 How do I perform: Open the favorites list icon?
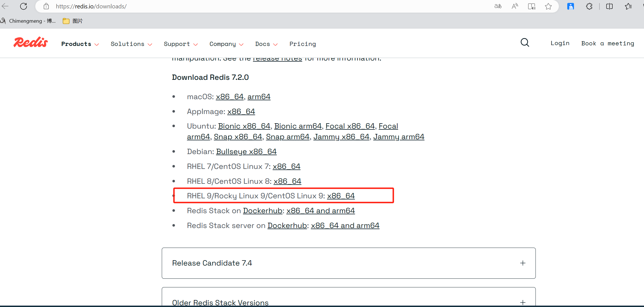click(x=628, y=6)
